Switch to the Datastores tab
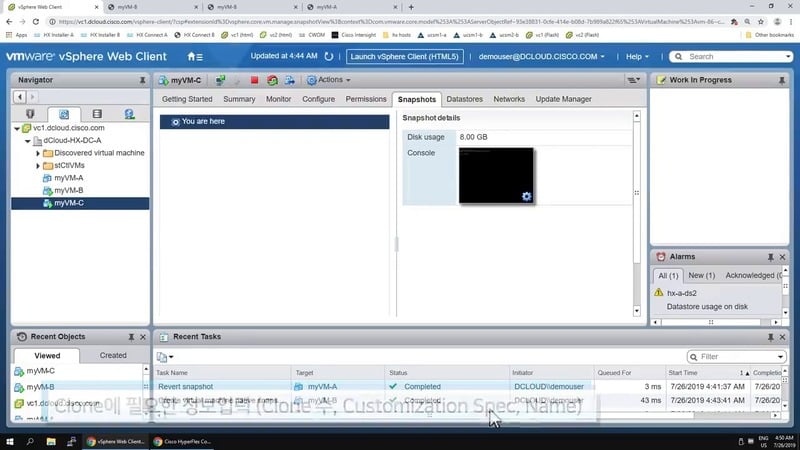The image size is (800, 450). [464, 99]
